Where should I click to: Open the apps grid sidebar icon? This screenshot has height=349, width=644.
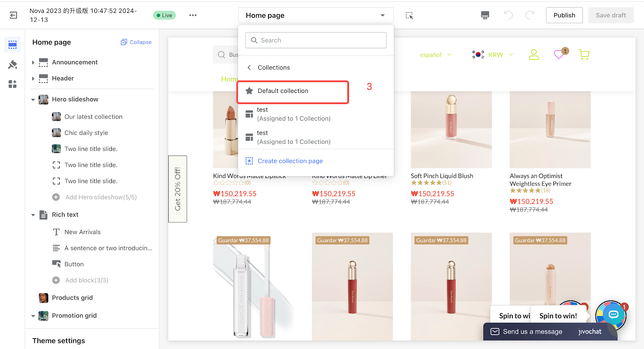[x=12, y=84]
